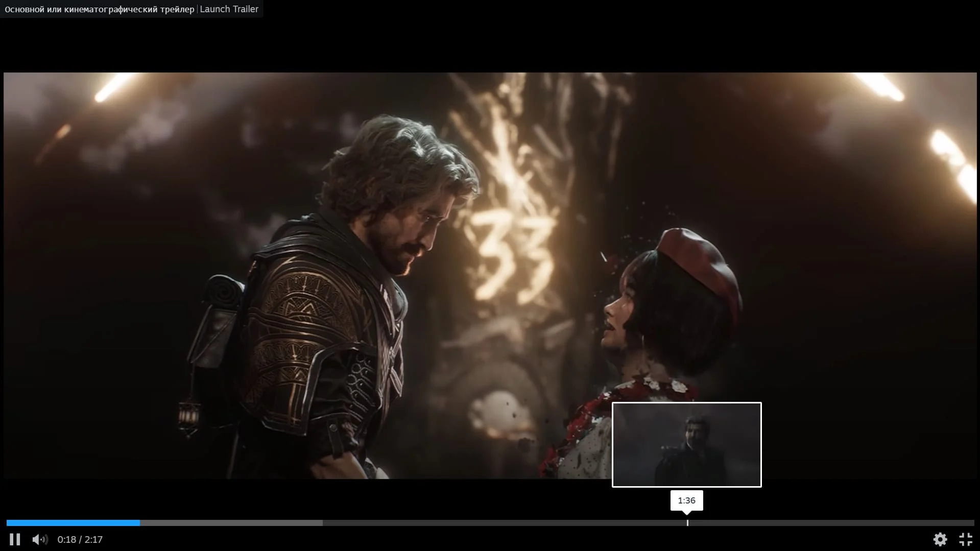The height and width of the screenshot is (551, 980).
Task: Pause the trailer playback
Action: pos(15,539)
